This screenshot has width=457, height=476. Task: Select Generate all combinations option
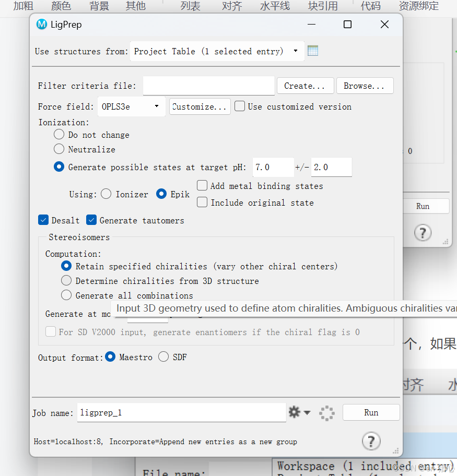click(66, 295)
